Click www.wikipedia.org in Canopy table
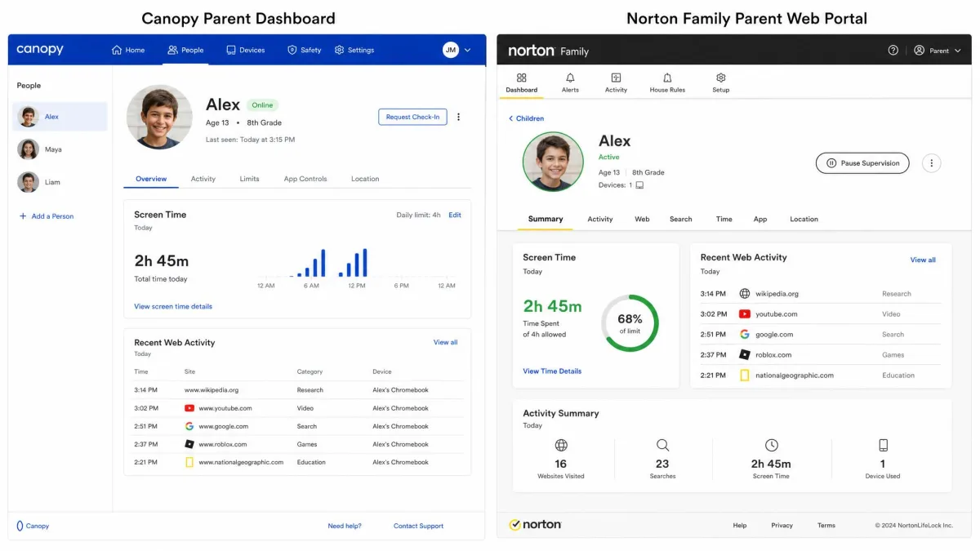 [212, 390]
